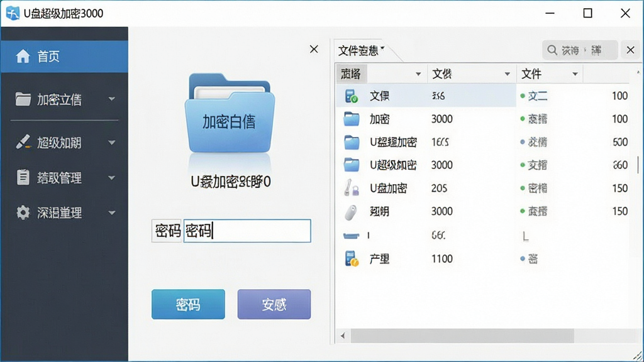Open the dropdown arrow of the 文件 column header
The height and width of the screenshot is (362, 644).
(575, 74)
